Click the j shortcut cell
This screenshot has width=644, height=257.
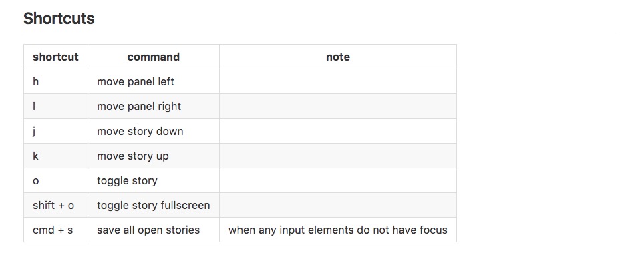click(55, 131)
